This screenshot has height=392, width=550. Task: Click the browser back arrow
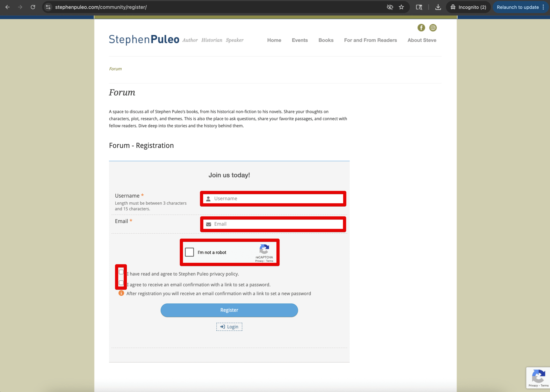click(8, 7)
